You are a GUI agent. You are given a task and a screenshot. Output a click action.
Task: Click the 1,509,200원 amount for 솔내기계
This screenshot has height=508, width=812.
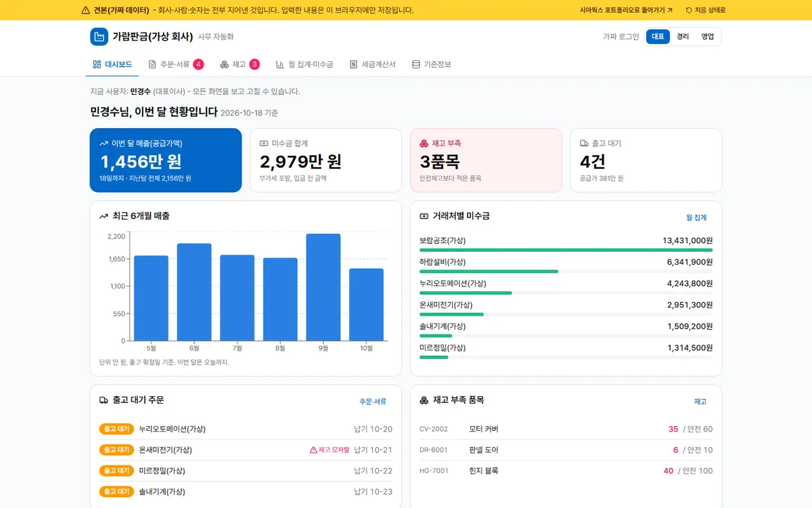point(690,326)
